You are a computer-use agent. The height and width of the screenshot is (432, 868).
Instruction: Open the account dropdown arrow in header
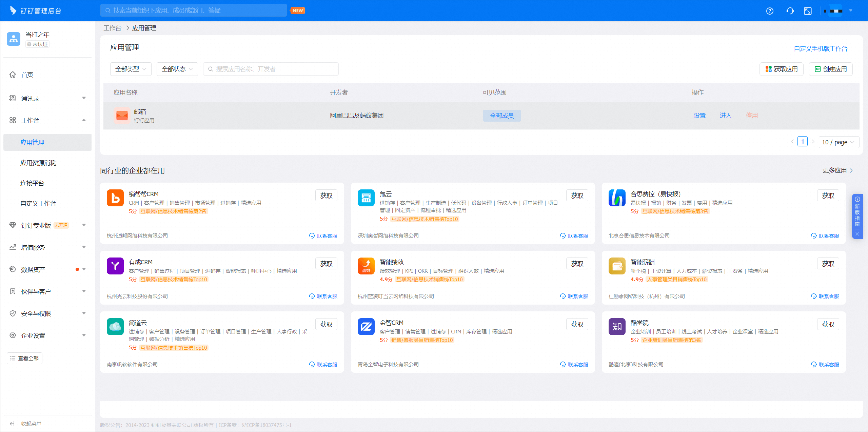point(851,11)
